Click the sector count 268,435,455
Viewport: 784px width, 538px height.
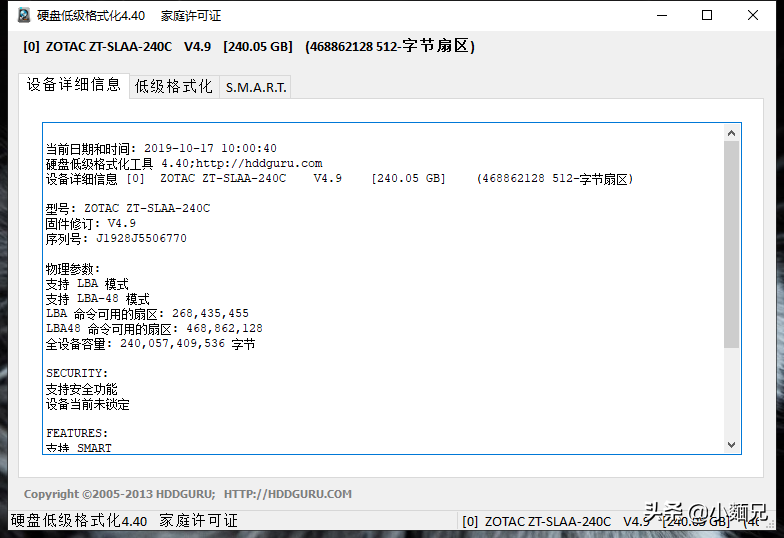(x=210, y=314)
